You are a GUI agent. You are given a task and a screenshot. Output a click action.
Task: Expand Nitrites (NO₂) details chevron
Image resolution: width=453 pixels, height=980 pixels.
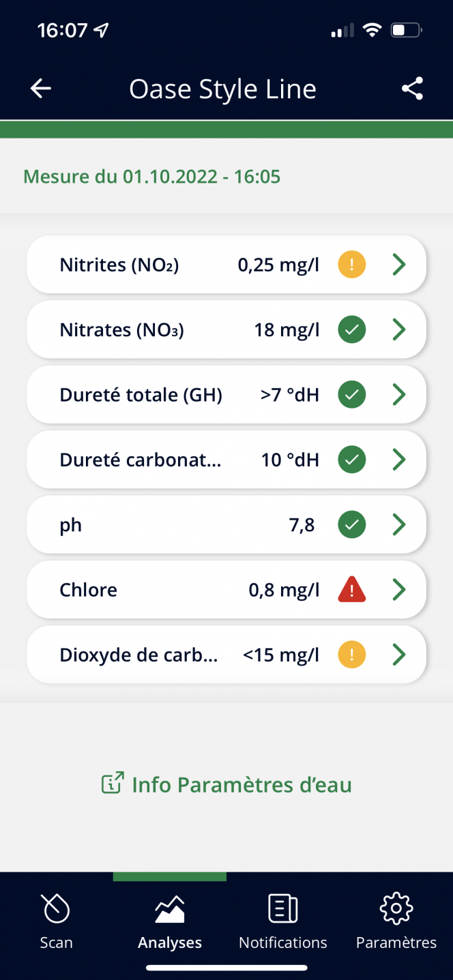pos(399,265)
